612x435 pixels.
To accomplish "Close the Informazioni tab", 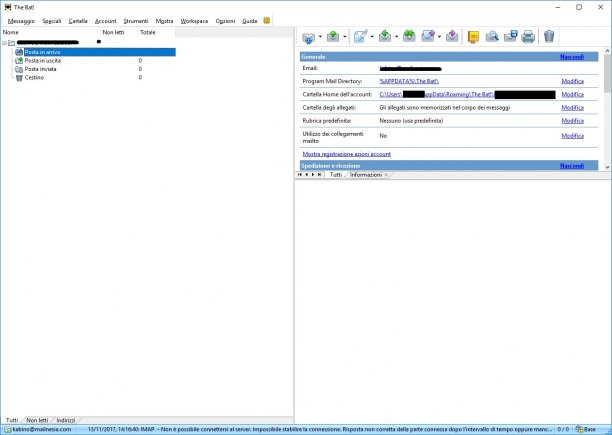I will tap(386, 175).
